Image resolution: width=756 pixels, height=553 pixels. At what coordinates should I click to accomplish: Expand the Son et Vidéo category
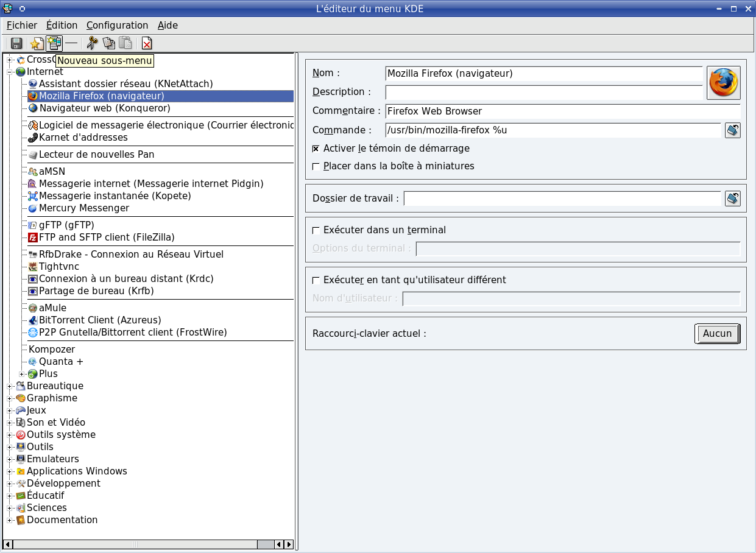point(10,422)
